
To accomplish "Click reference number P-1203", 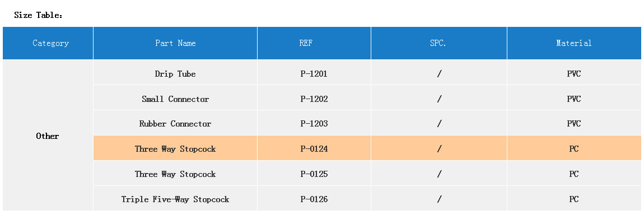I will tap(314, 124).
